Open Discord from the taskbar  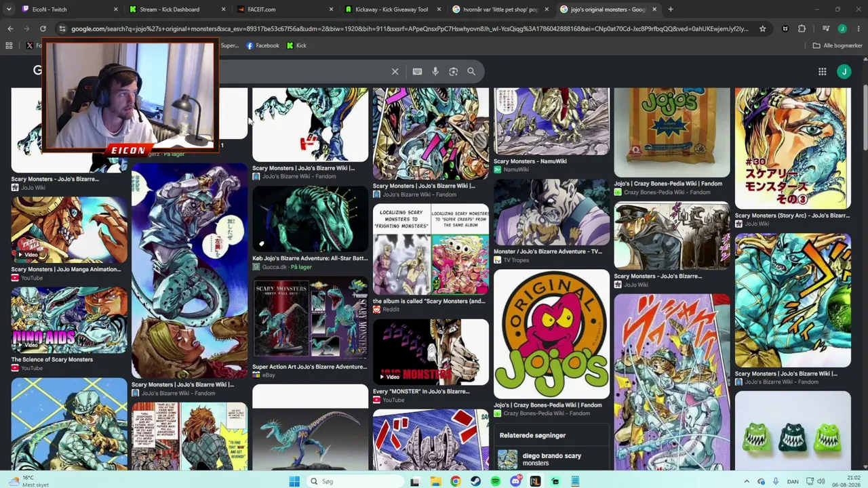click(515, 481)
